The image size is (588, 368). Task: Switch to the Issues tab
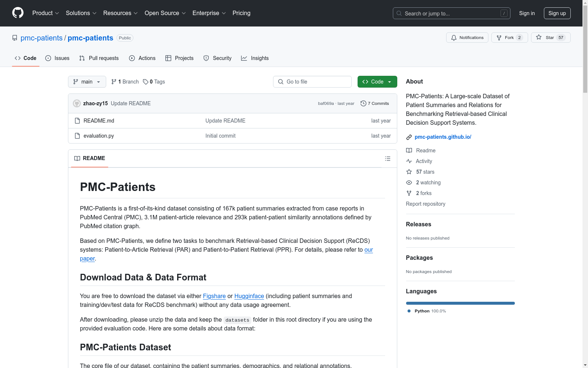coord(57,58)
